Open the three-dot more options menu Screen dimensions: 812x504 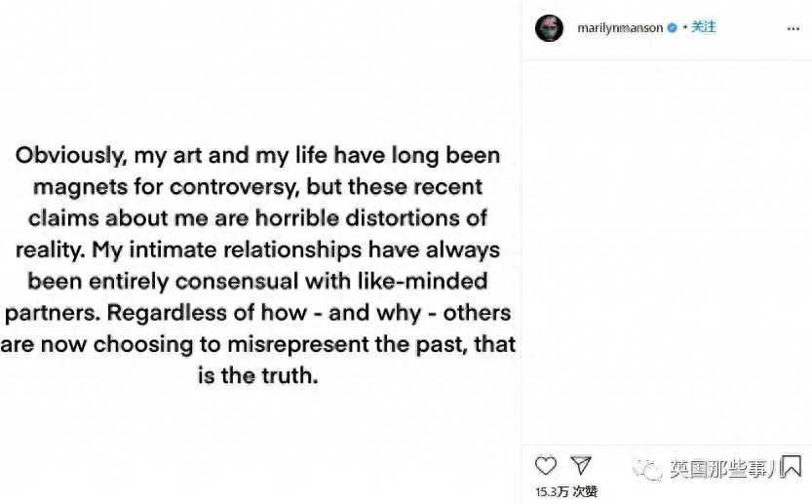pos(793,28)
